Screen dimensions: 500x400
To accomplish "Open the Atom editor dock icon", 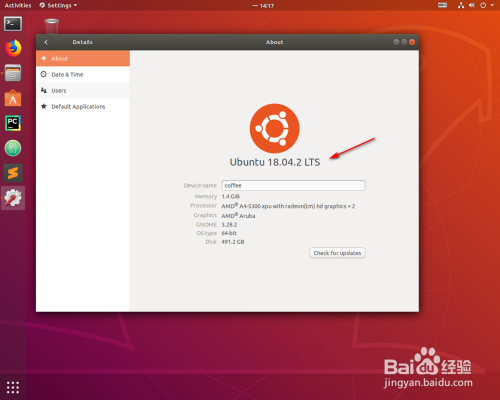I will coord(13,148).
